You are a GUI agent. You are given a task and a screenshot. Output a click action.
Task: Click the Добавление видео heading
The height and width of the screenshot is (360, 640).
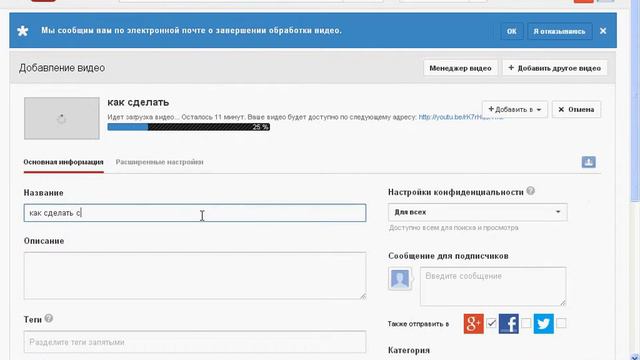pos(62,68)
